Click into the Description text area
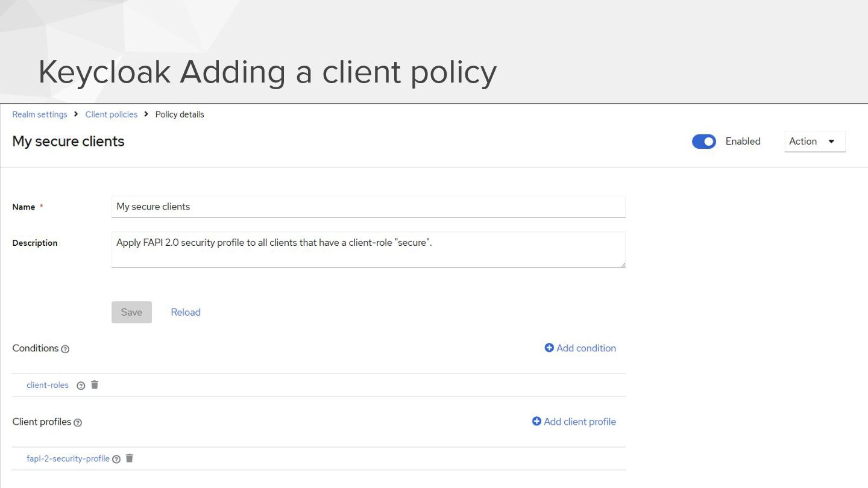The height and width of the screenshot is (488, 868). coord(368,249)
